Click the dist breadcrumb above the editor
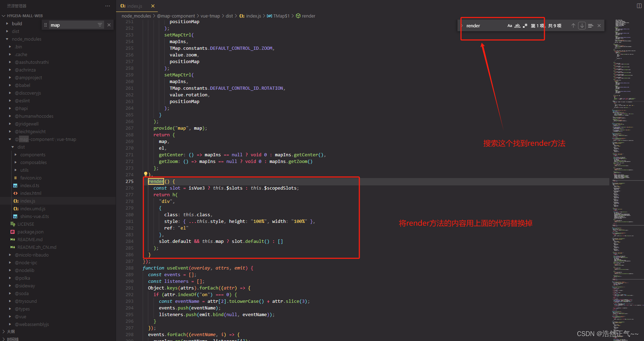 [229, 16]
